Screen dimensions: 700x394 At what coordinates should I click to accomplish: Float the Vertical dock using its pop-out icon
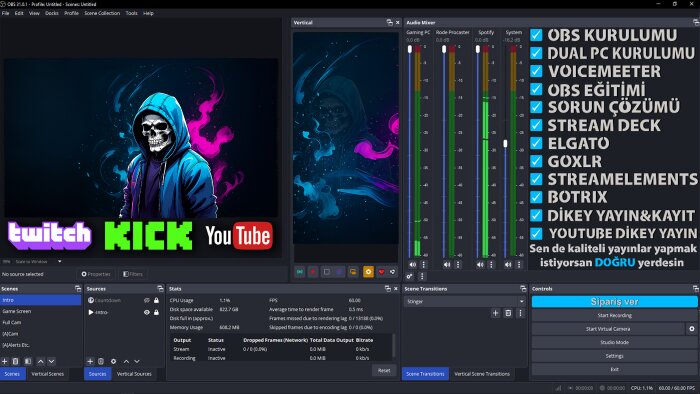389,22
